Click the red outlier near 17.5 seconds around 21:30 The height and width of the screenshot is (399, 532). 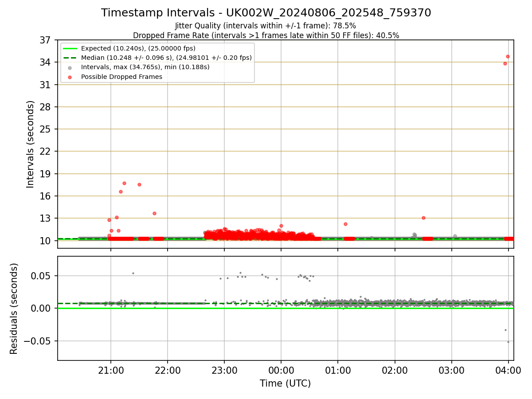[139, 184]
